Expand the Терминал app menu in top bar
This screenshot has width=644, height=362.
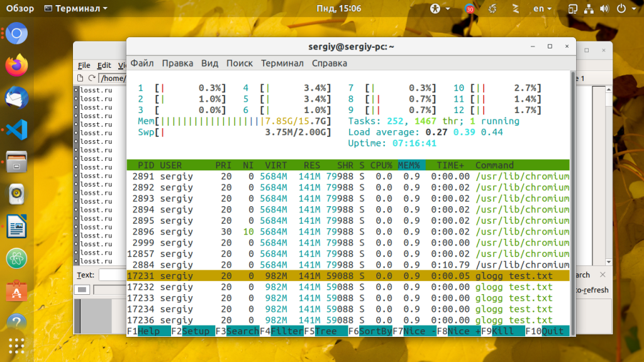tap(76, 9)
